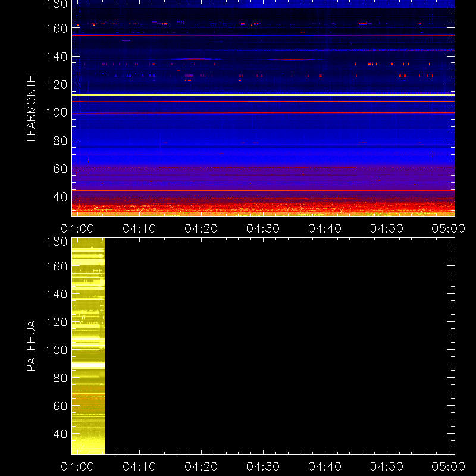The height and width of the screenshot is (476, 476).
Task: Select the 140 tick label on Learmonth axis
Action: pyautogui.click(x=57, y=57)
